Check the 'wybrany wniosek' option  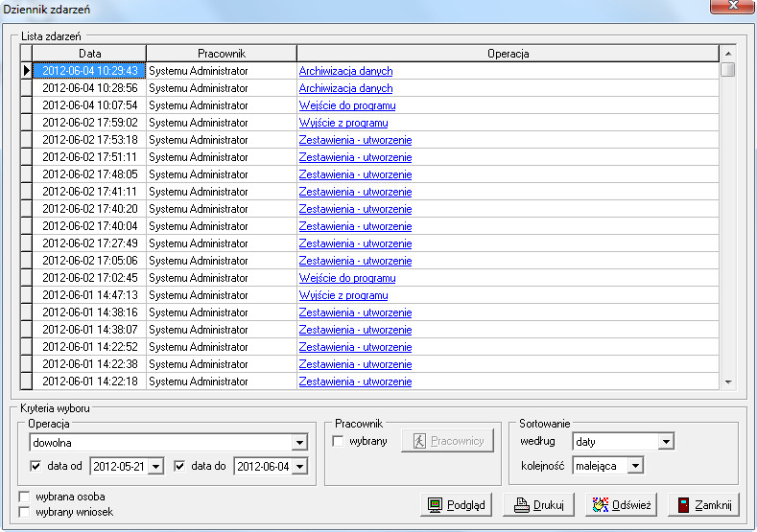[x=24, y=512]
